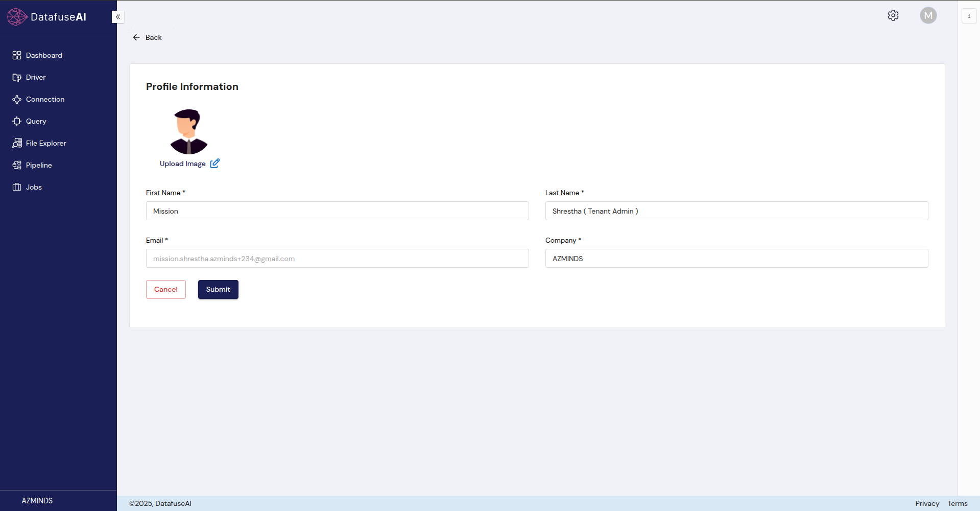The height and width of the screenshot is (511, 980).
Task: Focus the First Name input field
Action: tap(337, 211)
